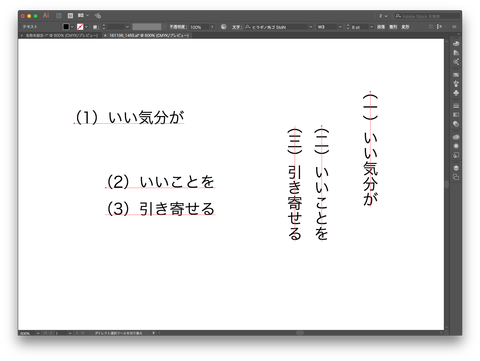Click the horizontal scrollbar thumb
Screen dimensions: 480x361
[300, 333]
